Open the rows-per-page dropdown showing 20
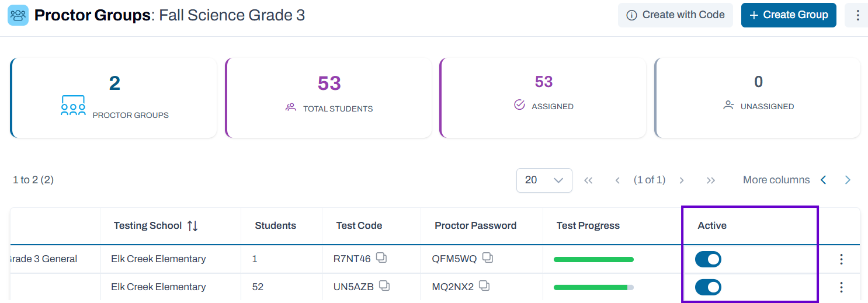The height and width of the screenshot is (303, 868). [x=544, y=180]
